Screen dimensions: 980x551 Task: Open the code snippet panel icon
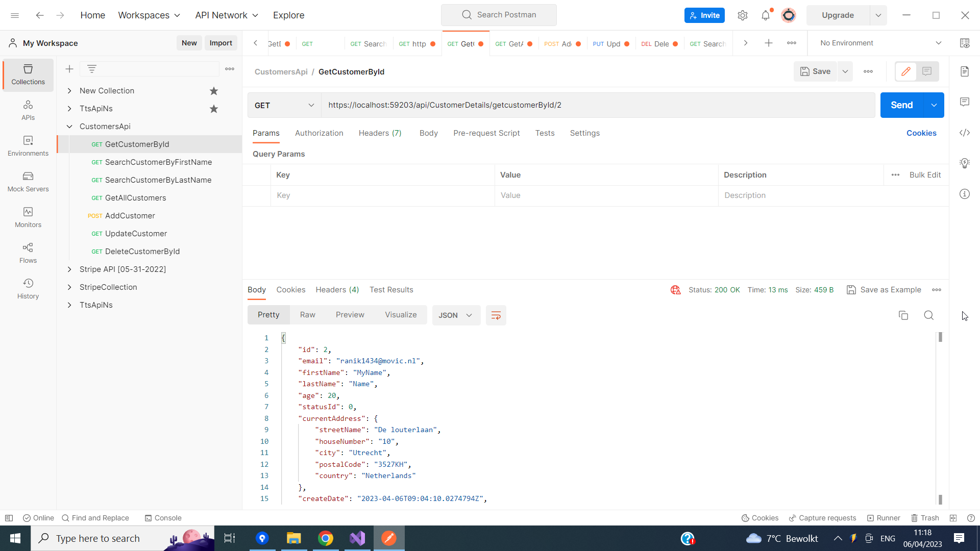(x=965, y=133)
